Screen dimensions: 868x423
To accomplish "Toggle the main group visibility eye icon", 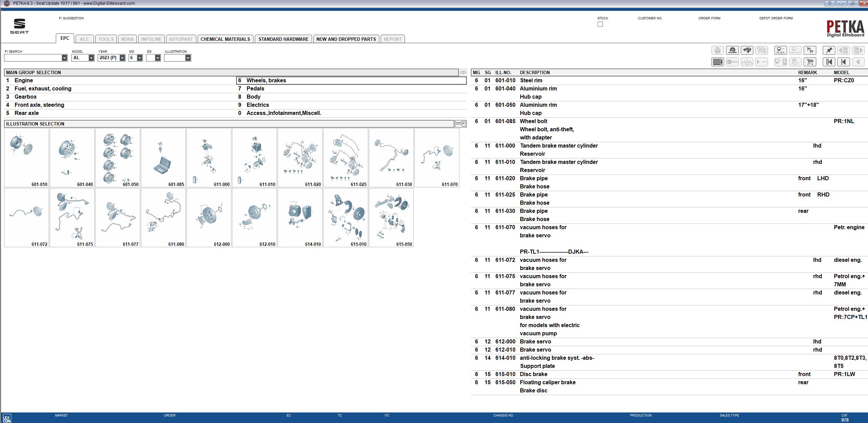I will [x=463, y=72].
